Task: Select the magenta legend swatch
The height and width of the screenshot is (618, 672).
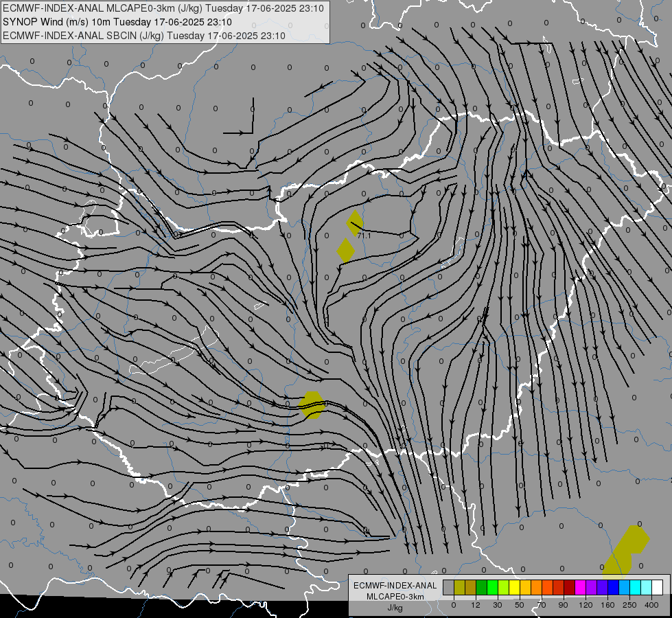Action: coord(581,588)
